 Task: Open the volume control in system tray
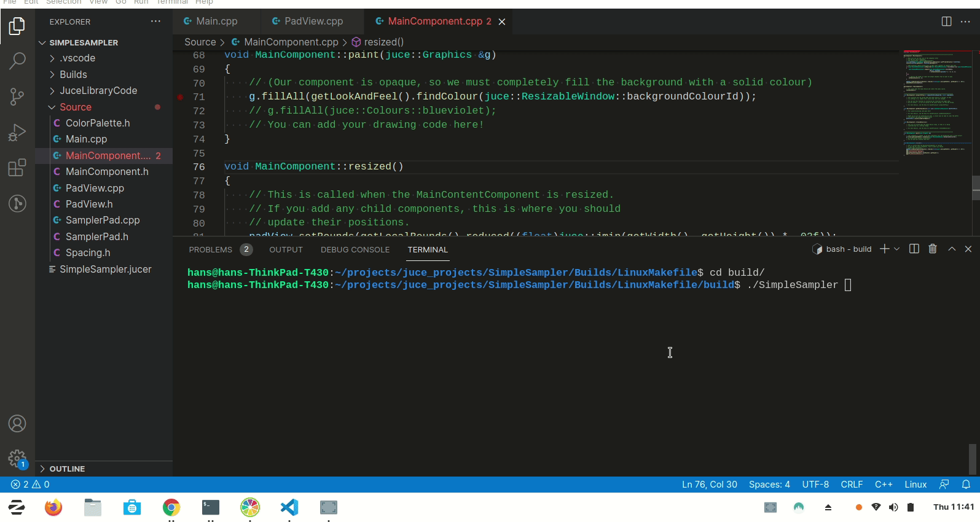pyautogui.click(x=893, y=507)
